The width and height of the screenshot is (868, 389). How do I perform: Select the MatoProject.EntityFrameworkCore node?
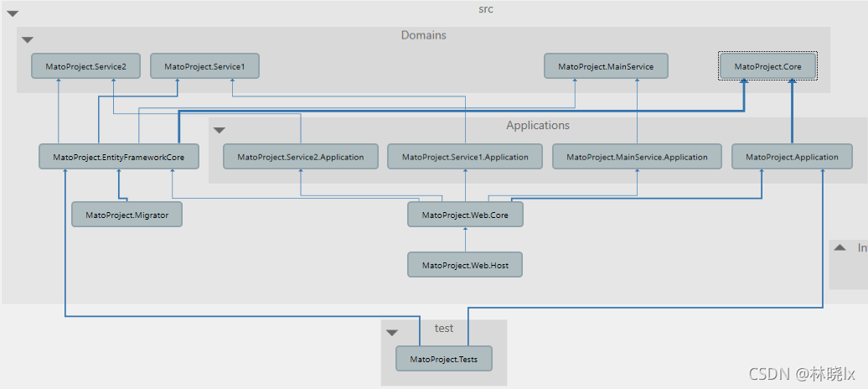click(x=118, y=157)
